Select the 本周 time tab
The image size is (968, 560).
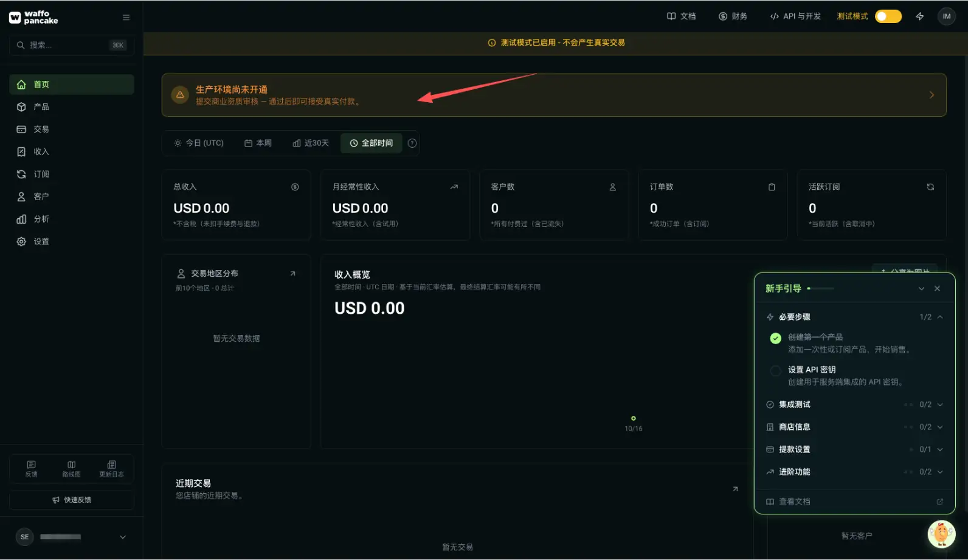pyautogui.click(x=258, y=143)
